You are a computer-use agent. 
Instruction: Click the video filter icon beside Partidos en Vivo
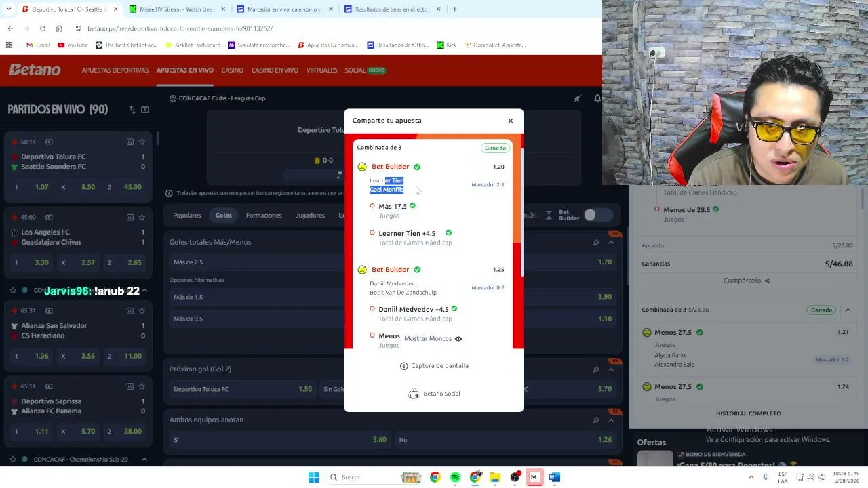tap(145, 110)
